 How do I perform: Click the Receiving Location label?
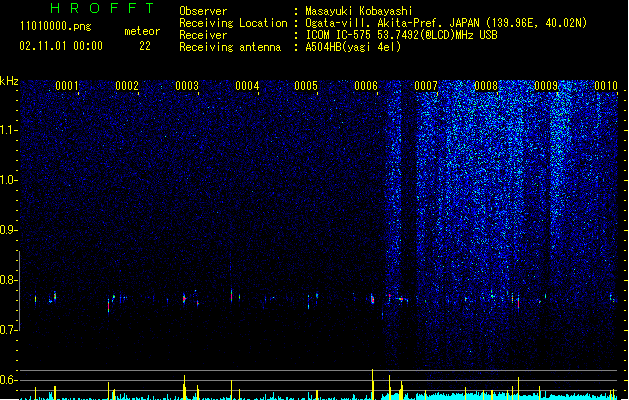pos(233,23)
